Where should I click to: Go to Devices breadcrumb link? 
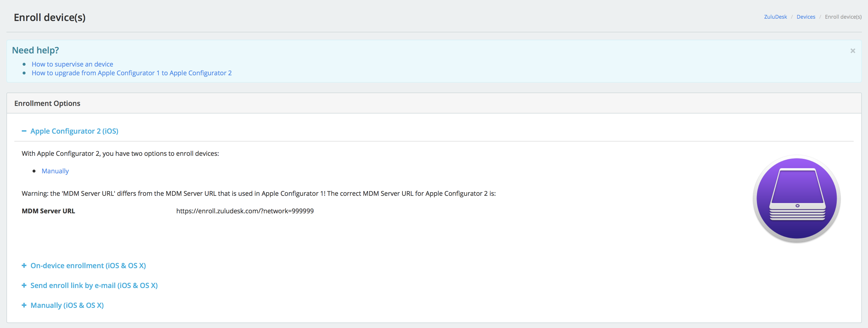pos(806,17)
